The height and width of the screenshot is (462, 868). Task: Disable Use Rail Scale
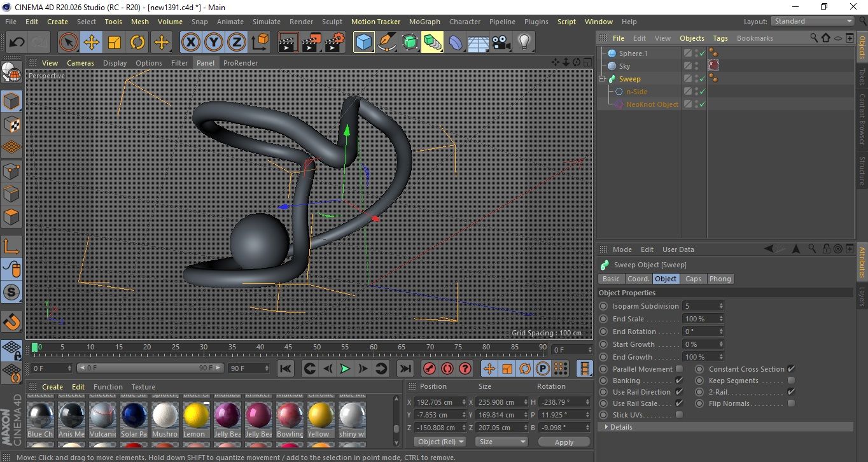click(679, 403)
